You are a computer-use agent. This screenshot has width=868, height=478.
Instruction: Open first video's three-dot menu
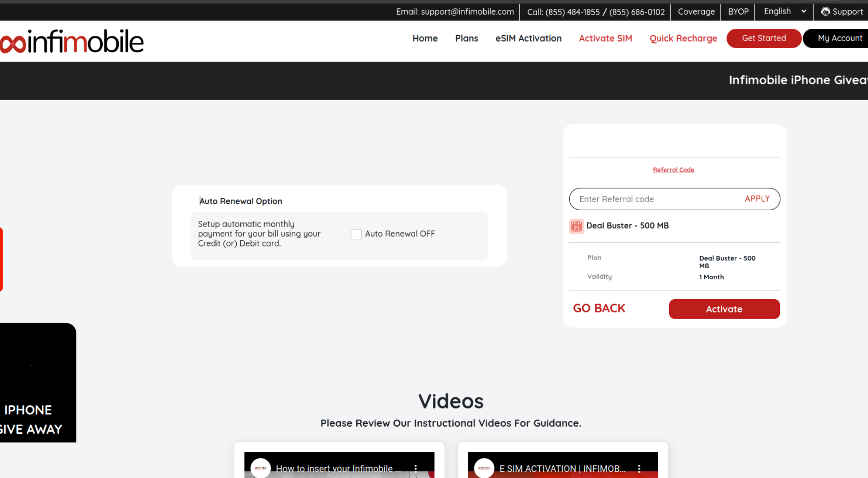pyautogui.click(x=416, y=468)
